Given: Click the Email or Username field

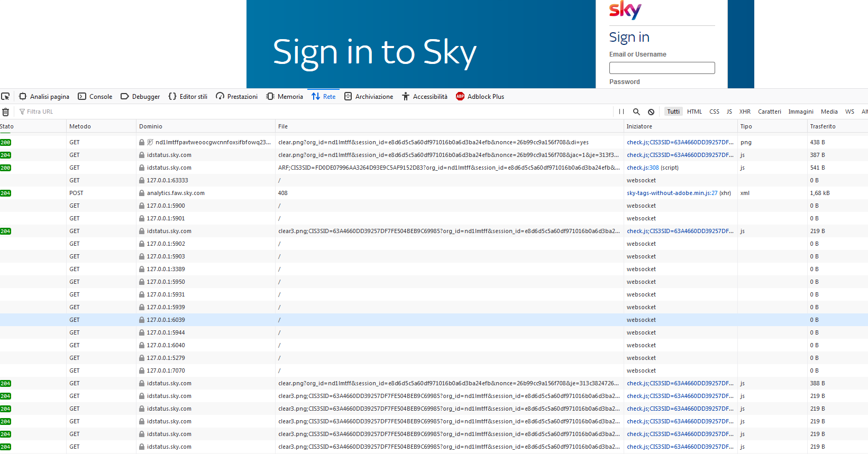Looking at the screenshot, I should tap(662, 68).
